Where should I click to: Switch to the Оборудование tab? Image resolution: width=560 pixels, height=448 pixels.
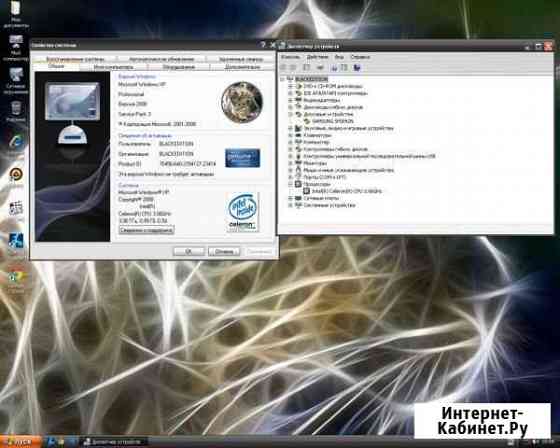(x=179, y=67)
